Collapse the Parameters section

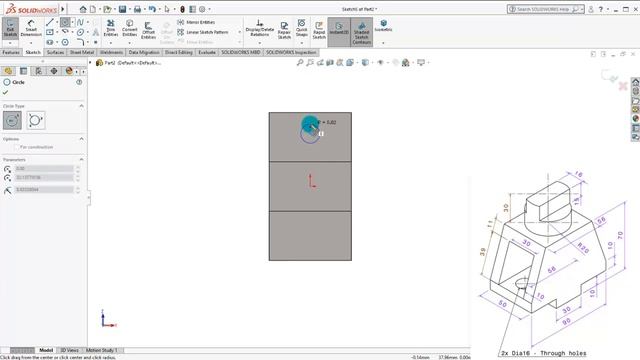tap(81, 160)
